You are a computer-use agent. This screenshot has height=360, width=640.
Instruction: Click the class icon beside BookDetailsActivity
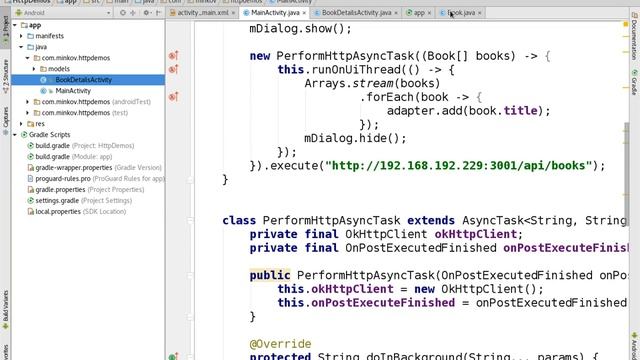(43, 80)
